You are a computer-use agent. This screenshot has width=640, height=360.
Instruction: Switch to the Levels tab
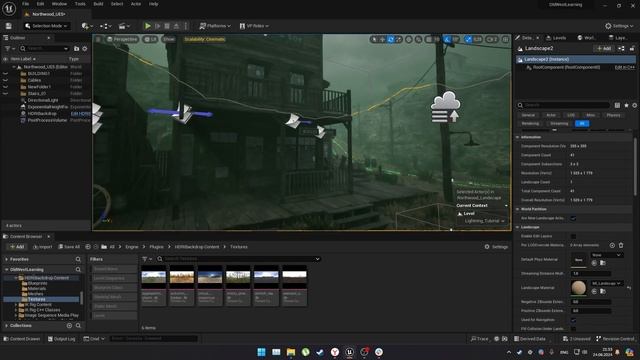click(556, 38)
